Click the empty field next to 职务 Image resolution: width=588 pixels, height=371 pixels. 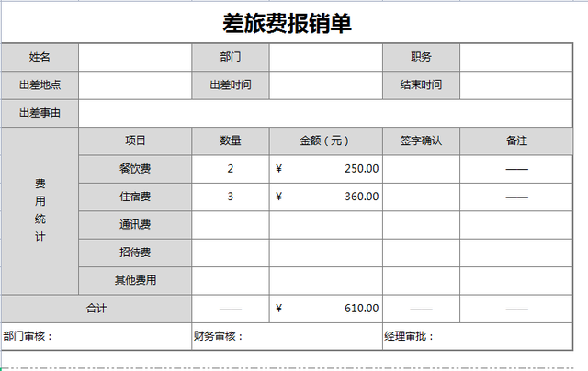(x=516, y=57)
